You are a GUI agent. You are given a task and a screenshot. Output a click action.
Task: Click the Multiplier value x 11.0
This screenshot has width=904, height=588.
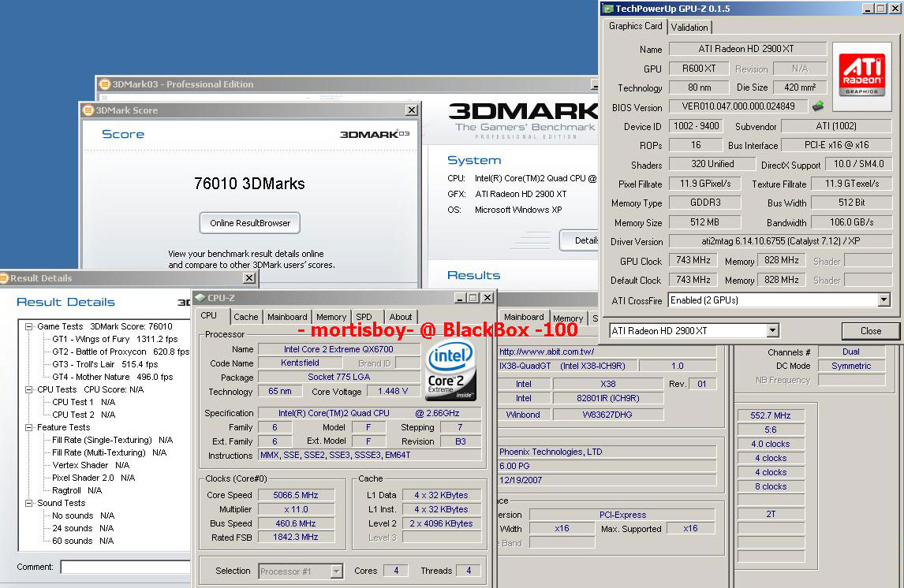coord(296,510)
